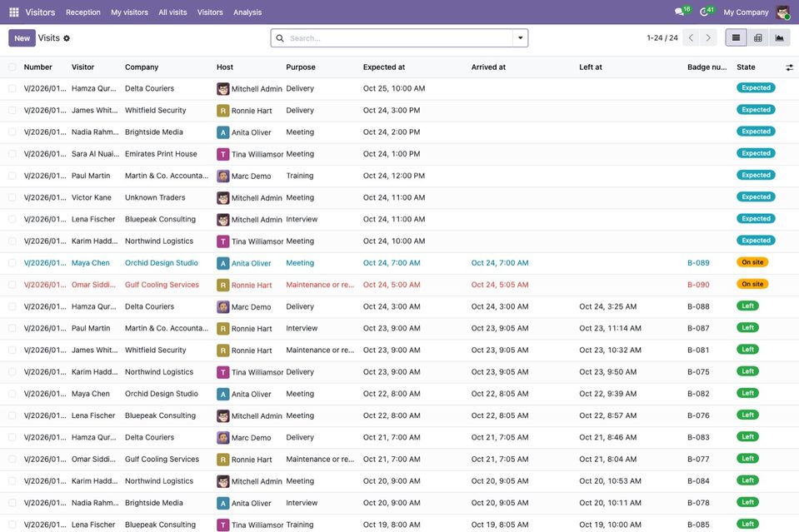This screenshot has height=532, width=799.
Task: Sort by the Company column header
Action: [142, 67]
